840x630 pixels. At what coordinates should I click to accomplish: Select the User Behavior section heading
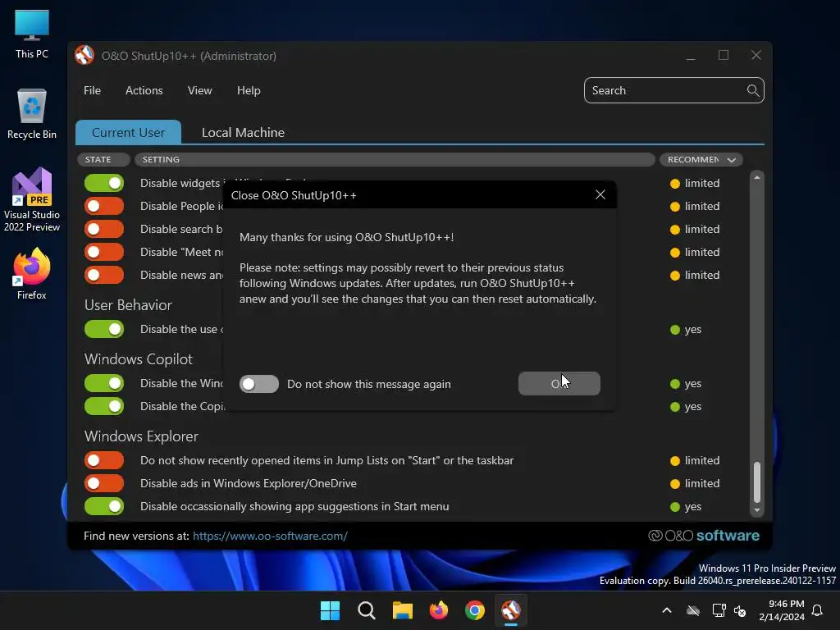[x=128, y=305]
